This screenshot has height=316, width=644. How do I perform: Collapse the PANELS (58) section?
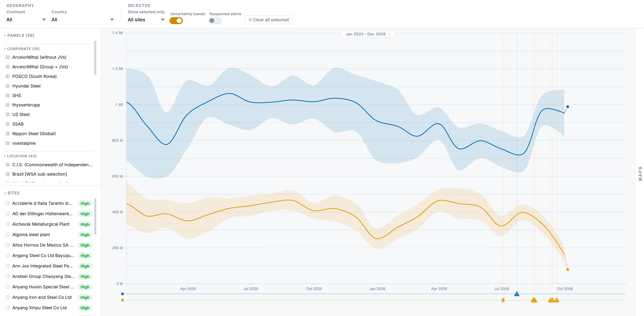pyautogui.click(x=19, y=35)
